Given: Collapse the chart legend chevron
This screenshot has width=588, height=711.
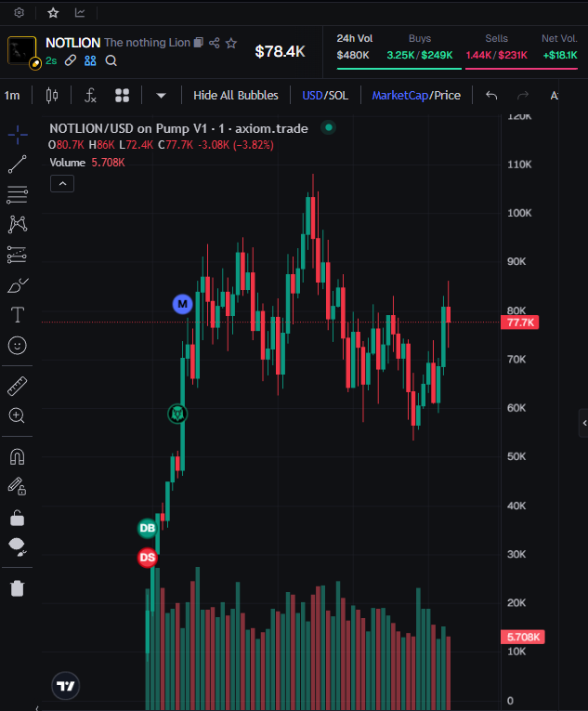Looking at the screenshot, I should coord(62,184).
